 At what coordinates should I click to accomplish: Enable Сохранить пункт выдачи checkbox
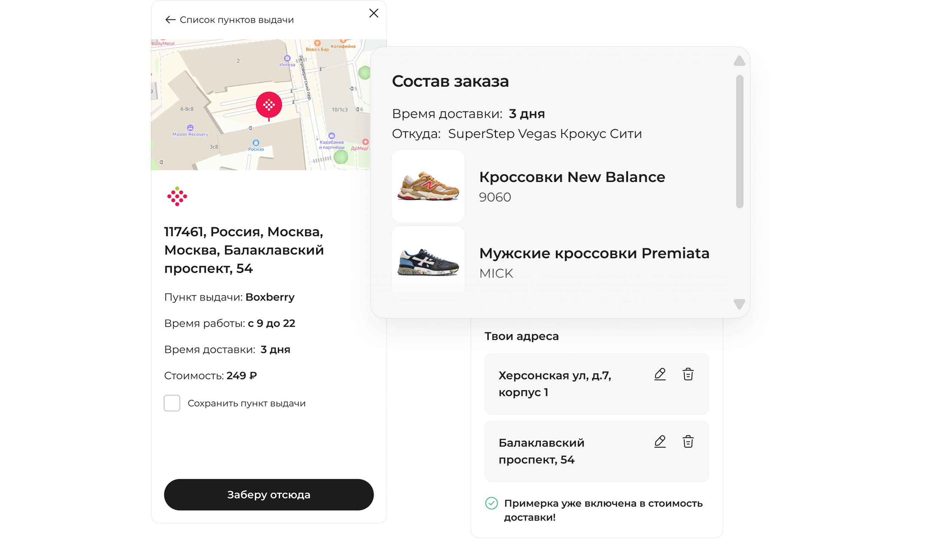click(172, 403)
